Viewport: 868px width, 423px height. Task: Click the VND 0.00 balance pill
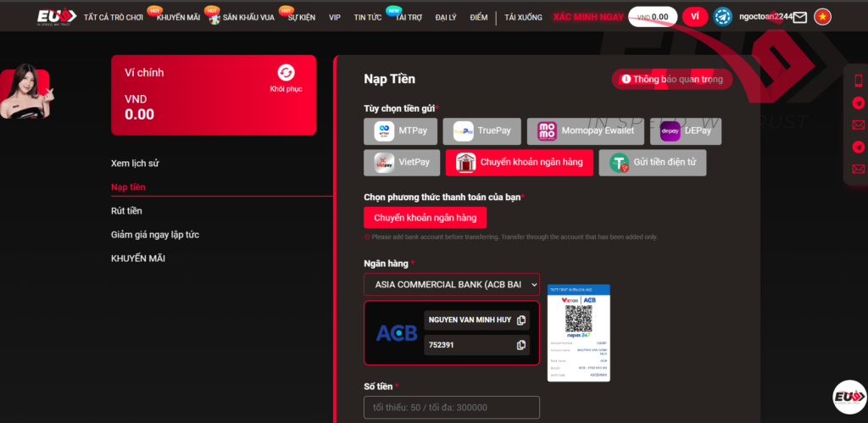(x=653, y=17)
